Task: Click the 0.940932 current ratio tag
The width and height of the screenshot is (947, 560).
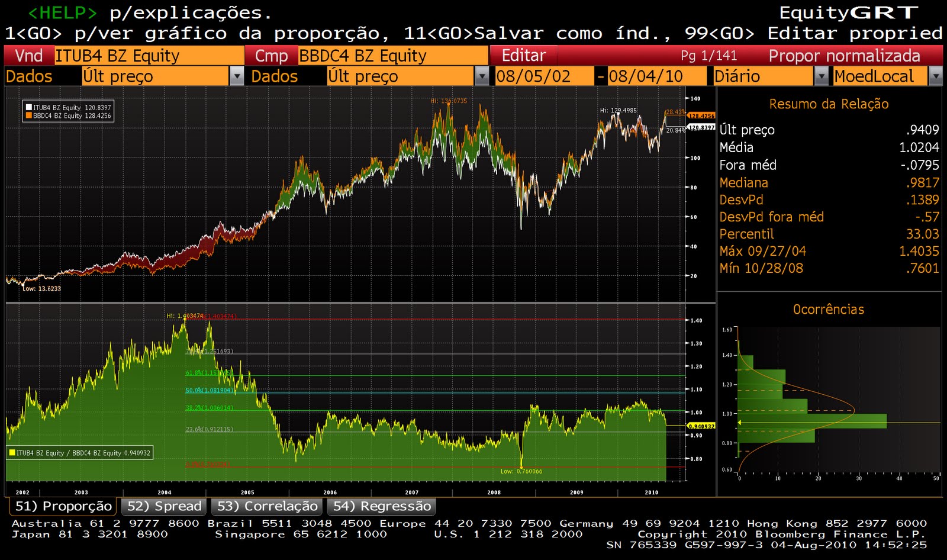Action: click(x=701, y=426)
